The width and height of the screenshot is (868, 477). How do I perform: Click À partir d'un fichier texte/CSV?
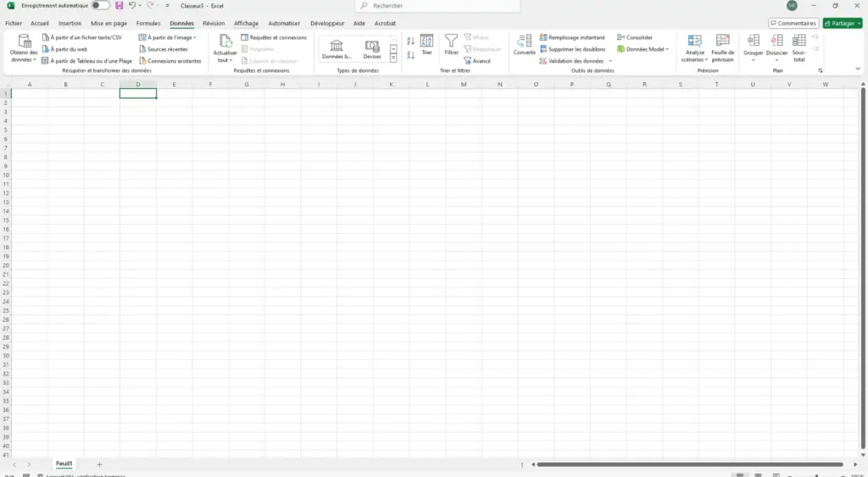point(82,37)
